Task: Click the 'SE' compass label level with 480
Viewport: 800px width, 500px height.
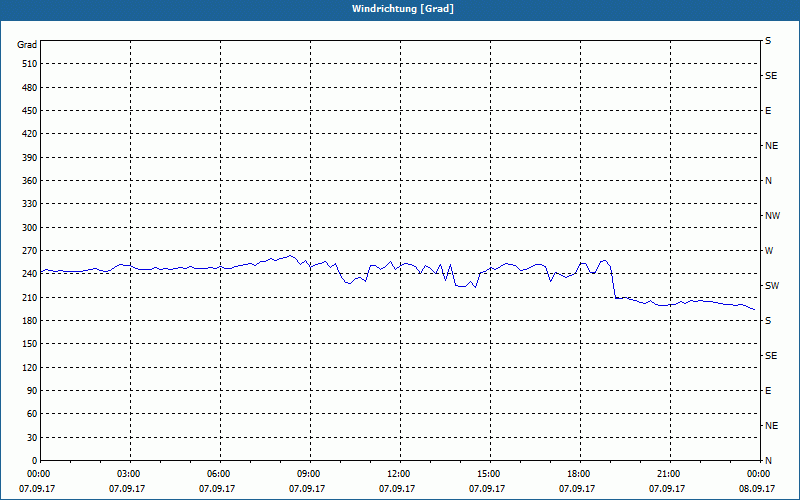Action: pos(771,76)
